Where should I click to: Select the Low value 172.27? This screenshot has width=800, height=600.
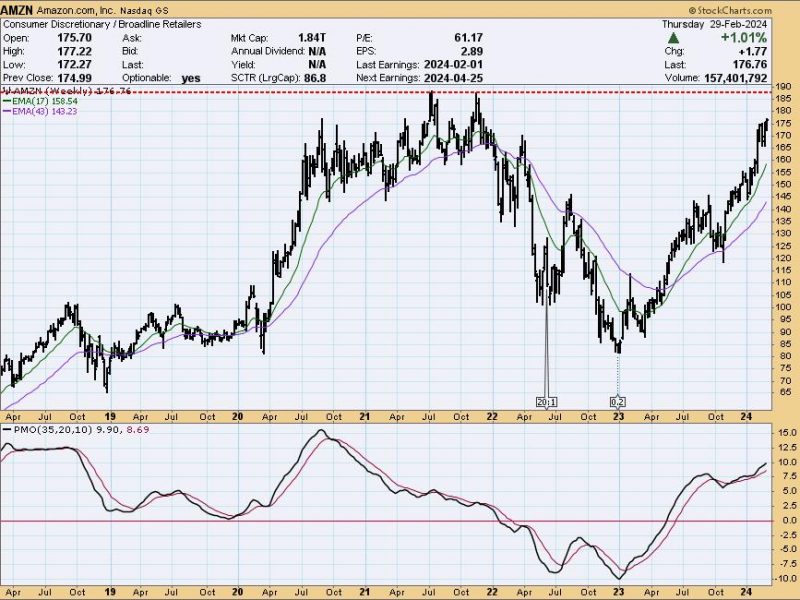74,65
